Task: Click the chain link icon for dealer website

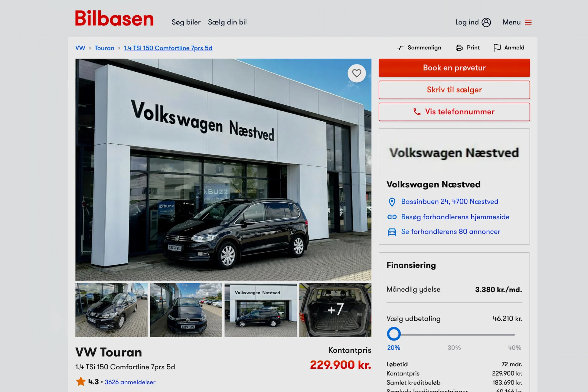Action: click(392, 217)
